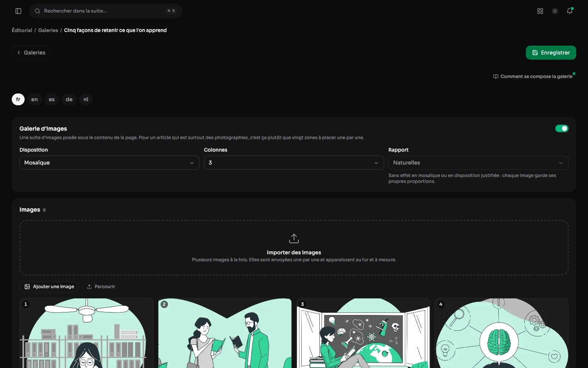Click the Galerie d'images heading
Viewport: 588px width, 368px height.
43,128
